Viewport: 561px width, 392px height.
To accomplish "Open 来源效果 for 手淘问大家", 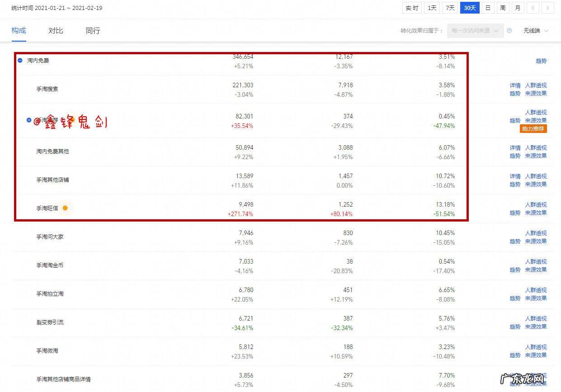I will [536, 241].
